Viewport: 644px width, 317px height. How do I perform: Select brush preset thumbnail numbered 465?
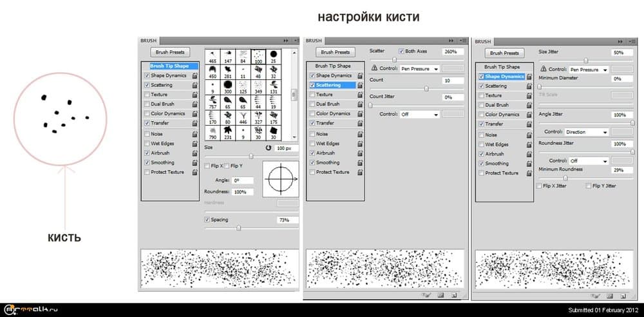(x=213, y=56)
